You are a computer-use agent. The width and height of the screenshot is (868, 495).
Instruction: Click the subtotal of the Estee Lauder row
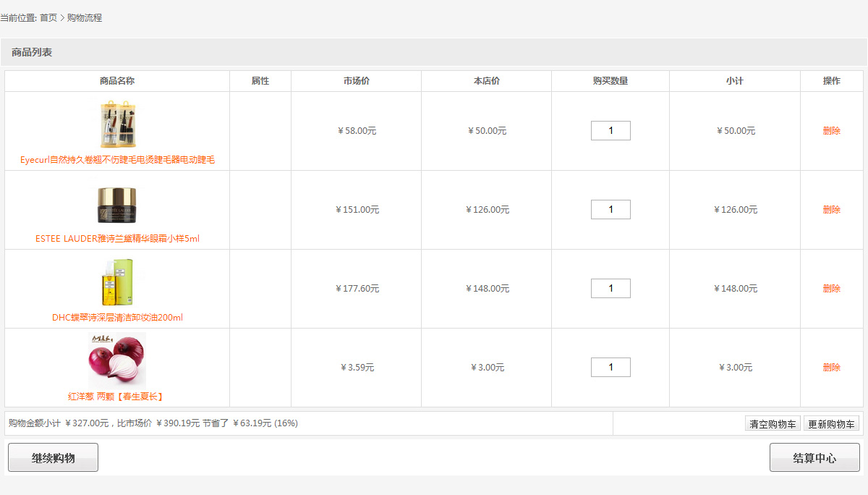(735, 210)
